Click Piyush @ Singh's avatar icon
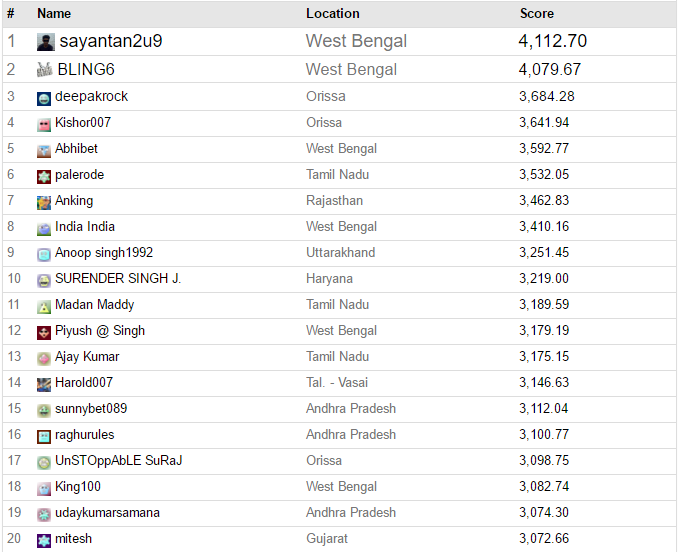Viewport: 678px width, 552px height. point(44,332)
